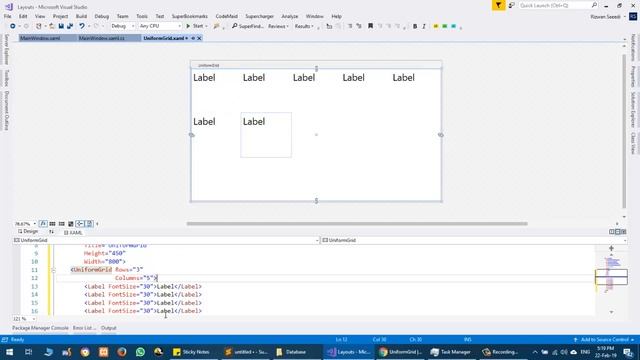The width and height of the screenshot is (640, 360).
Task: Toggle the designer effects fx button
Action: tap(43, 224)
